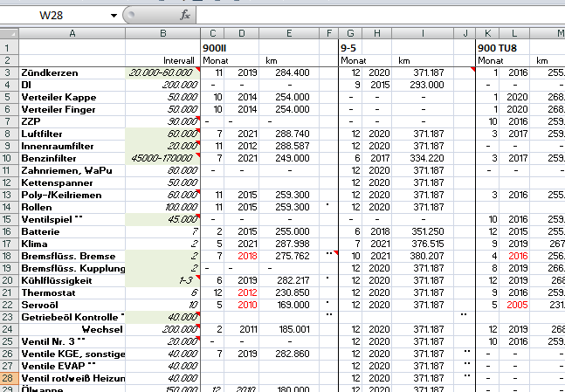This screenshot has height=392, width=565.
Task: Select the 'Klima' cell
Action: click(x=72, y=244)
